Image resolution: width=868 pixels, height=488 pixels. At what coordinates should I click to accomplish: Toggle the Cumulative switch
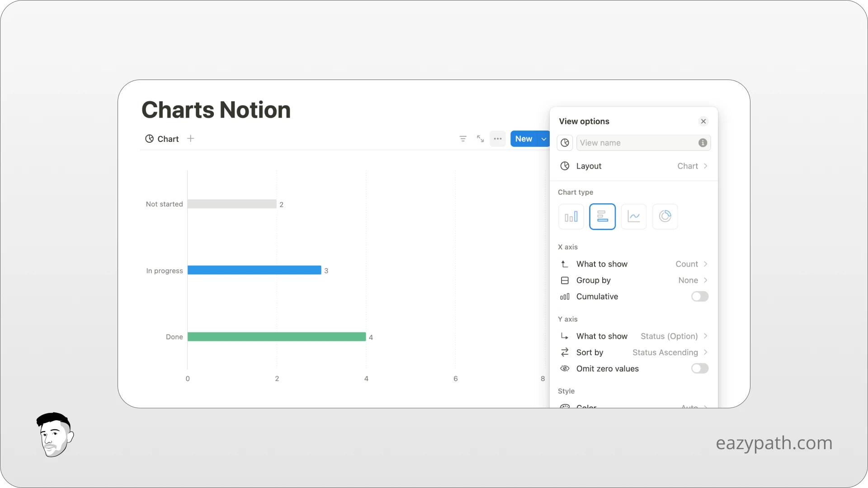[698, 296]
